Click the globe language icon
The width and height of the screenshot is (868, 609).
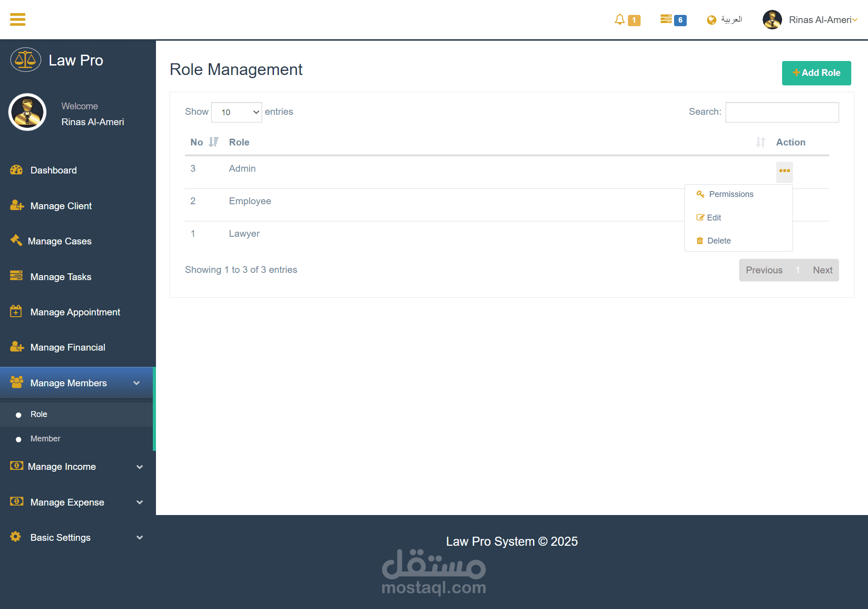[x=712, y=20]
